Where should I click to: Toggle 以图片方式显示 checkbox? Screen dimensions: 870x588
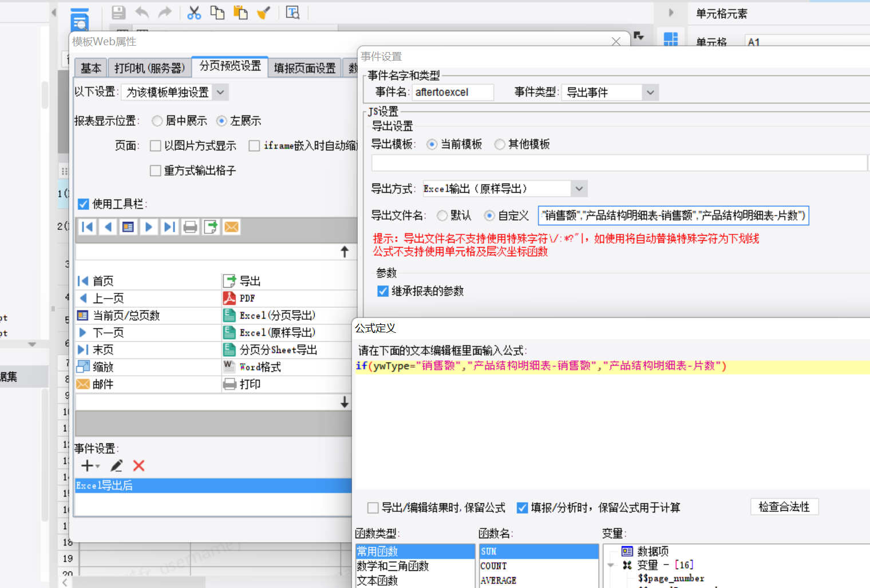click(155, 146)
